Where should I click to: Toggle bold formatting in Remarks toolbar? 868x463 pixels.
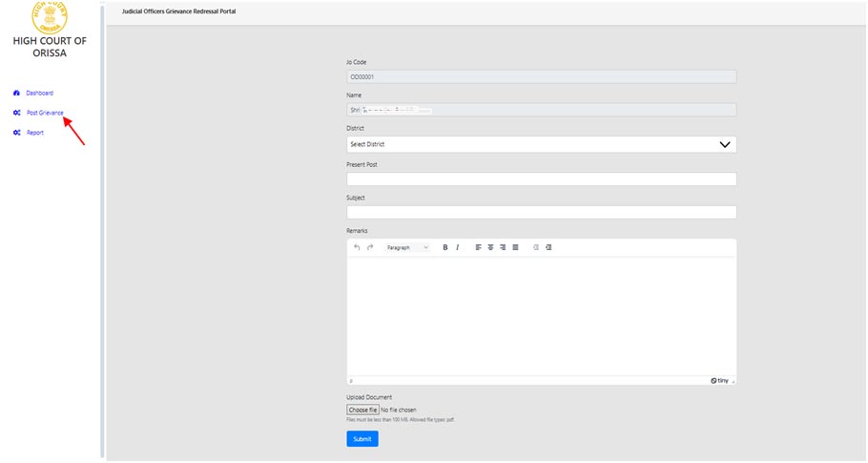pyautogui.click(x=445, y=247)
